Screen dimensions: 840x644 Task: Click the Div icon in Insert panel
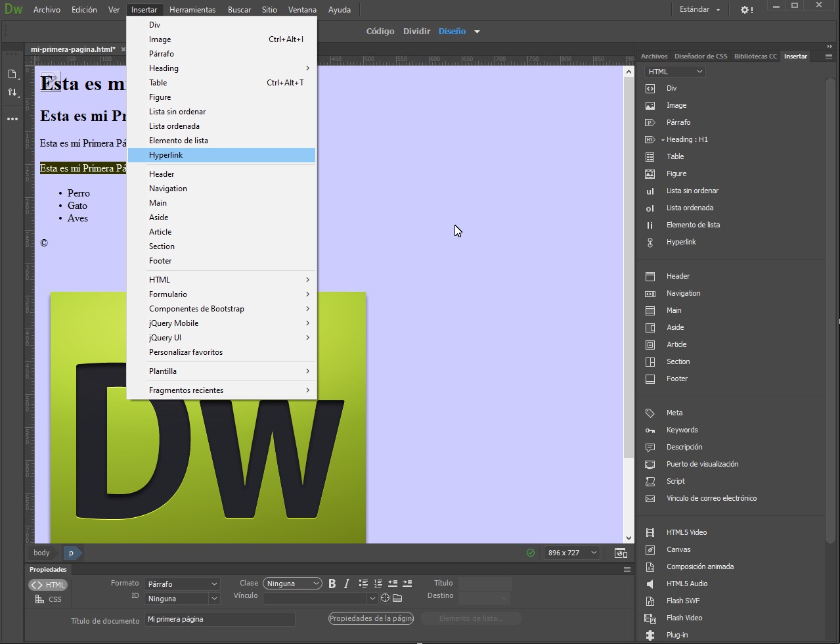click(650, 88)
